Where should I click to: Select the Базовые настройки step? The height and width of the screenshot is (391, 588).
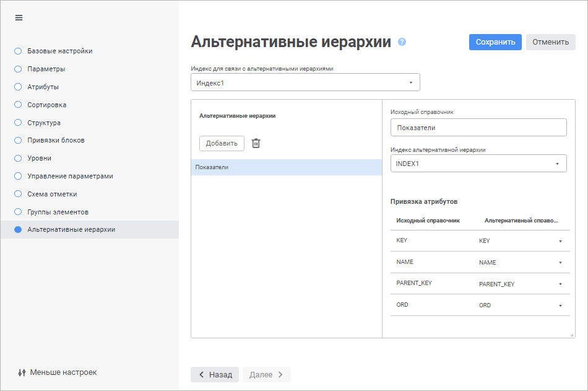(59, 51)
